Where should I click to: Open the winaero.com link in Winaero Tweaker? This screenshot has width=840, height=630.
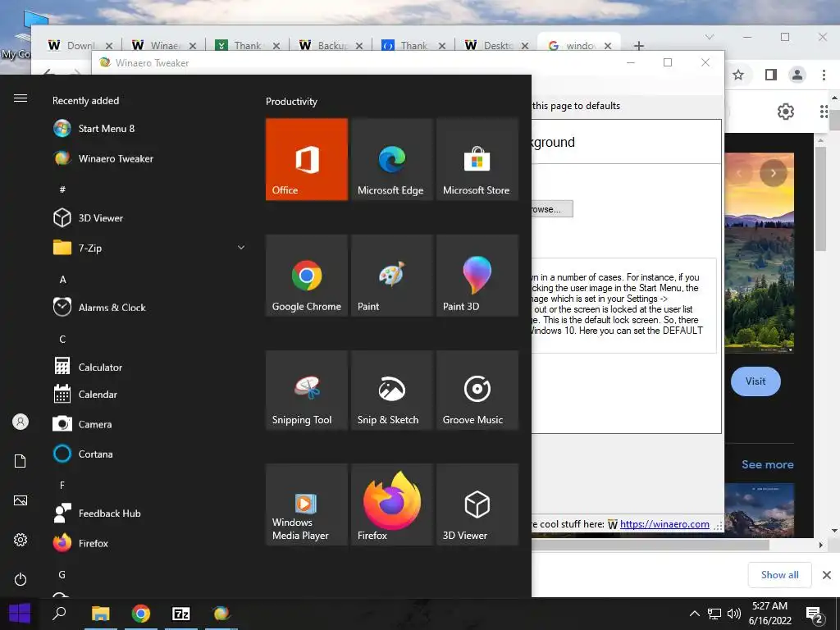pyautogui.click(x=664, y=524)
